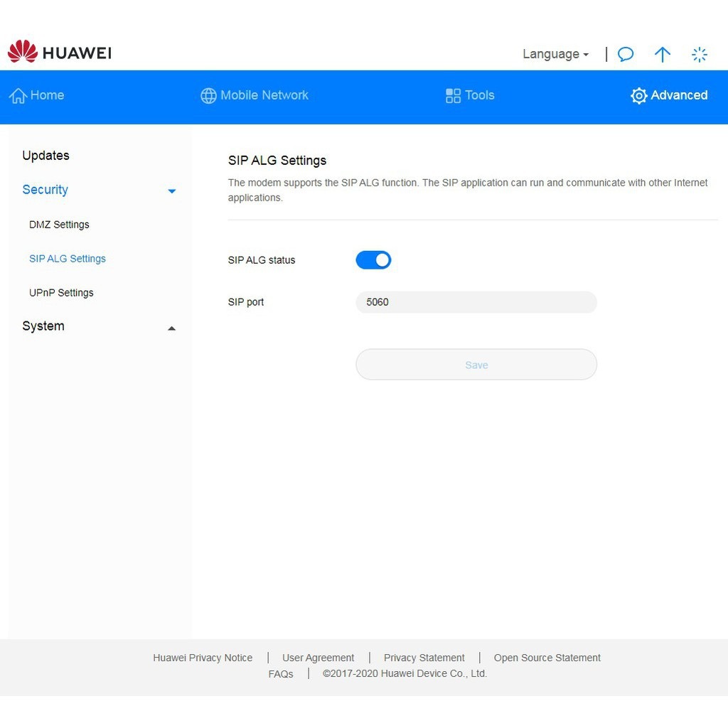Click the SIP port input field
728x728 pixels.
(476, 302)
